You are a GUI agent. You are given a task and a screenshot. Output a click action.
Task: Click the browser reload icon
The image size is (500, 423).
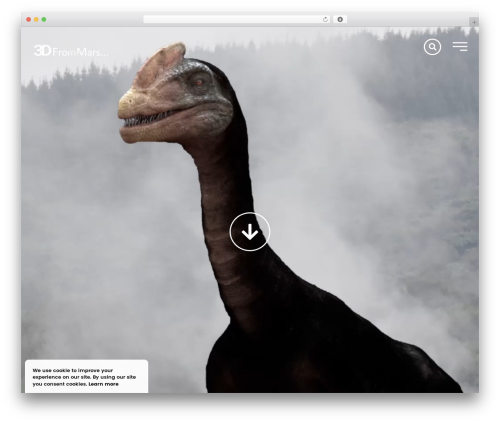(325, 20)
